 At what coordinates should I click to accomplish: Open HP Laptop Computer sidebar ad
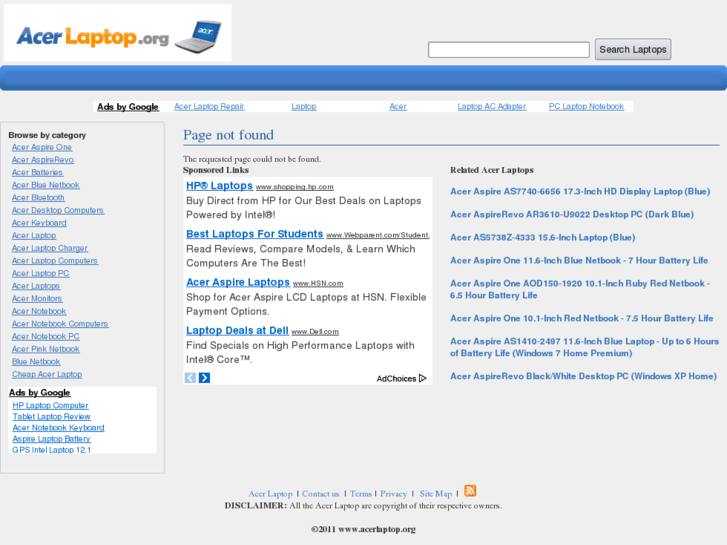click(x=50, y=405)
